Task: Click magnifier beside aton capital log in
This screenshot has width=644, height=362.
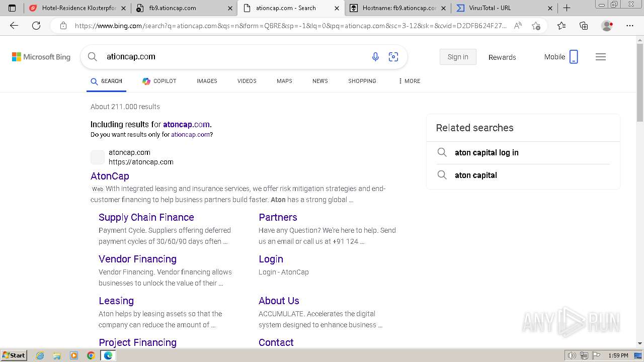Action: point(442,152)
